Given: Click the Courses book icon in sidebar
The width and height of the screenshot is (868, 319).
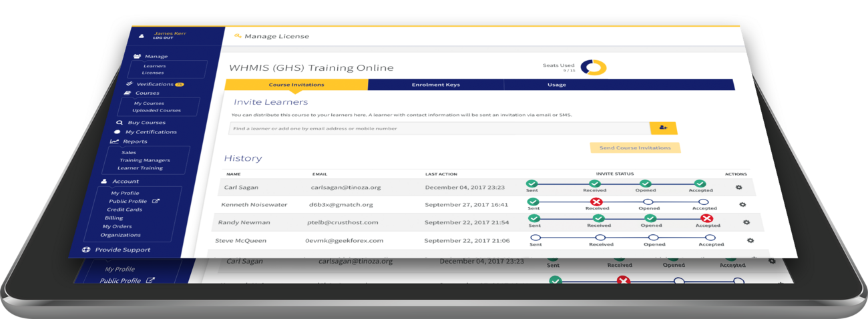Looking at the screenshot, I should pos(127,93).
